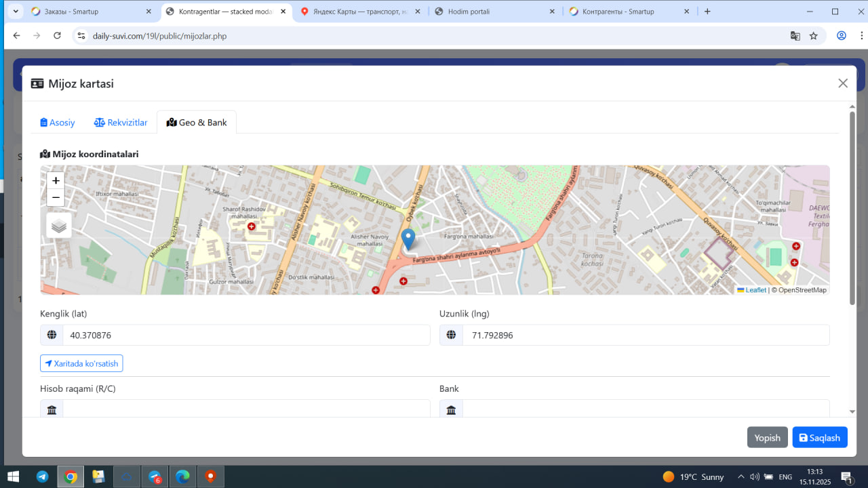Switch to the Rekvizitlar tab
The image size is (868, 488).
(x=121, y=123)
